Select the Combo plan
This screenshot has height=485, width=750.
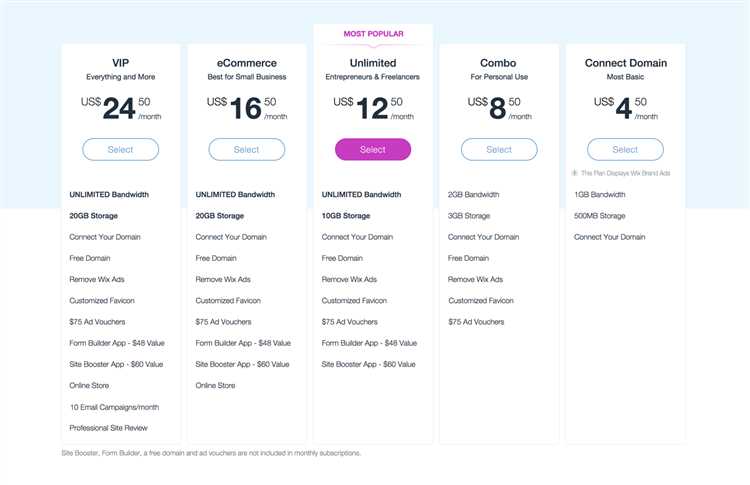coord(499,150)
